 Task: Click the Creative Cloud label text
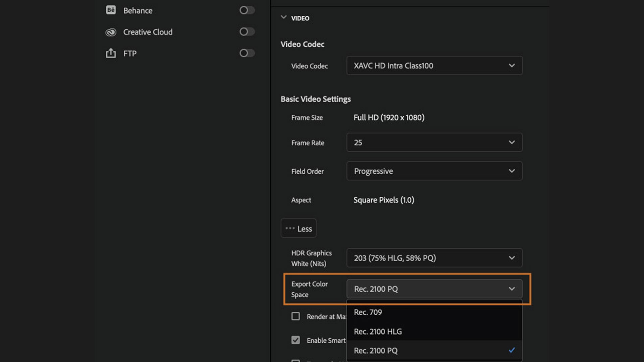(x=148, y=32)
